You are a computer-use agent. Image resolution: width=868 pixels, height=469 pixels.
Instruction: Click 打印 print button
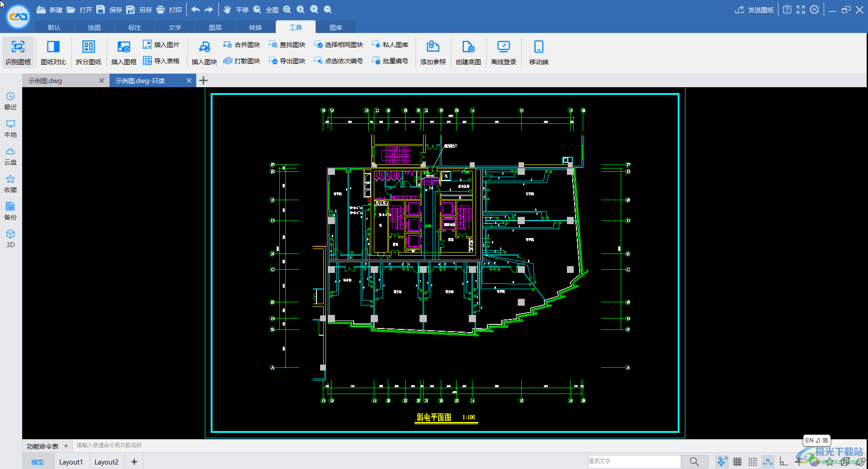(x=169, y=9)
